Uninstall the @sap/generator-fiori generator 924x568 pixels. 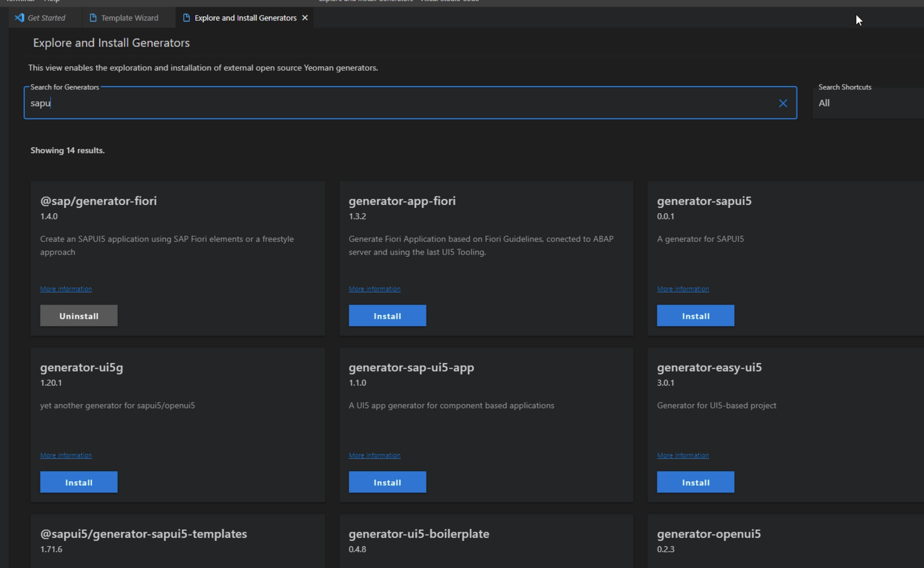tap(79, 316)
